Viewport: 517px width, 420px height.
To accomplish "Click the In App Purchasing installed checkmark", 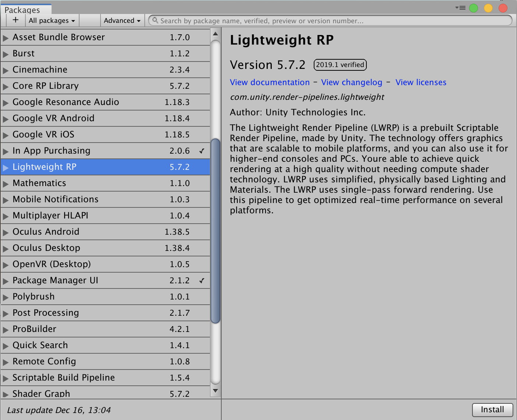I will (x=202, y=151).
